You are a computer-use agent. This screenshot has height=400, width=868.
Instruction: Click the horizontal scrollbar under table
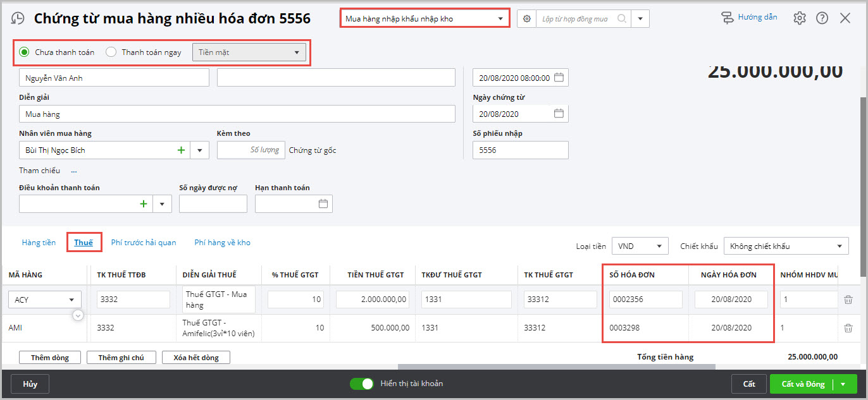click(x=556, y=367)
